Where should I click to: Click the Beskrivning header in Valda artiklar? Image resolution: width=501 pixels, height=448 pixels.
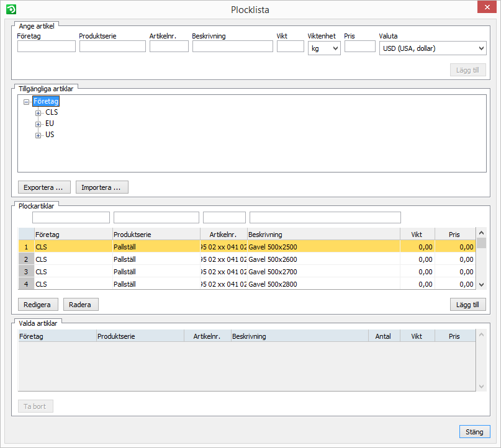(x=300, y=336)
